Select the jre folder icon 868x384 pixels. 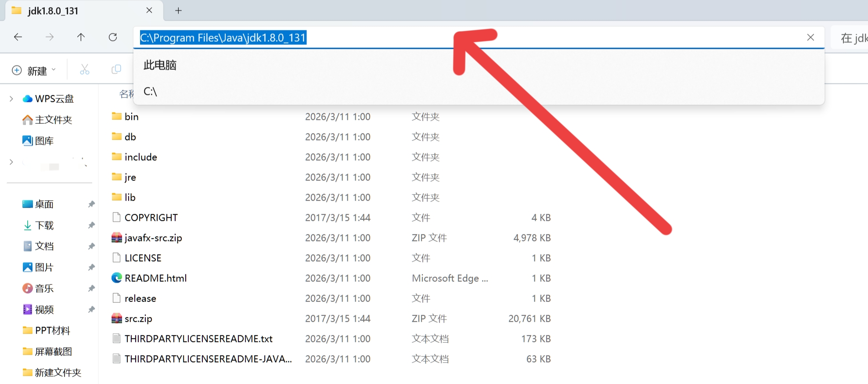(x=116, y=177)
